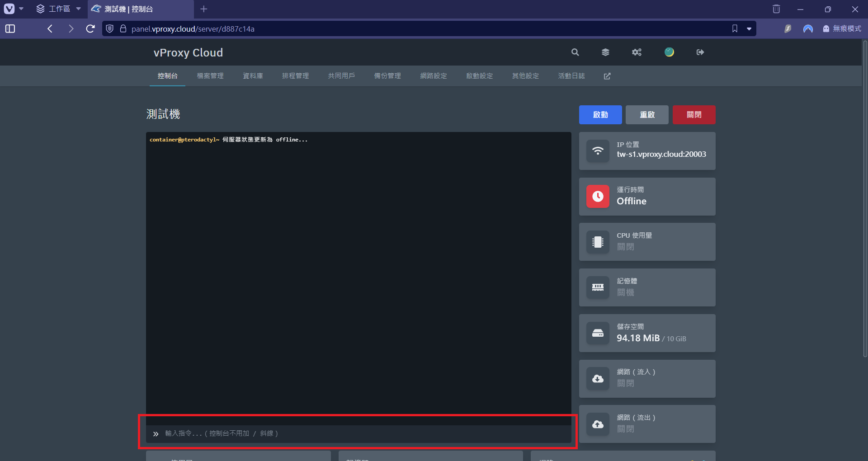Bookmark this page icon

point(735,29)
